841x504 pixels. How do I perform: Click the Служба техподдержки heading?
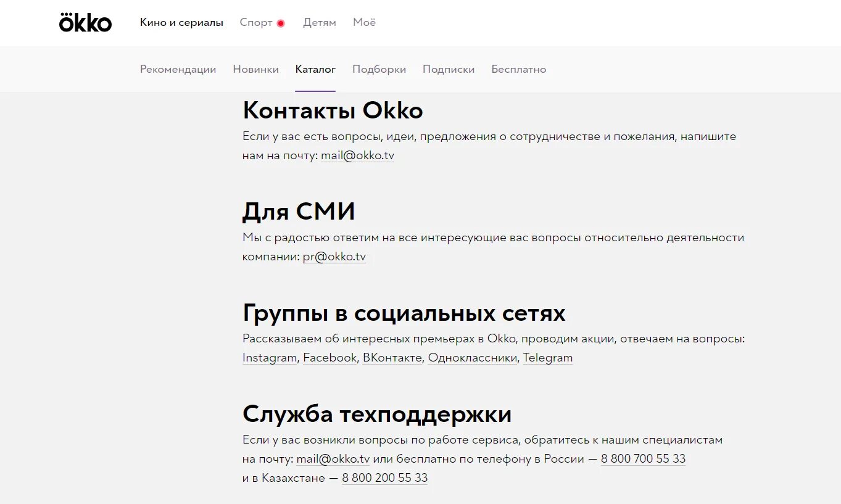click(x=377, y=415)
